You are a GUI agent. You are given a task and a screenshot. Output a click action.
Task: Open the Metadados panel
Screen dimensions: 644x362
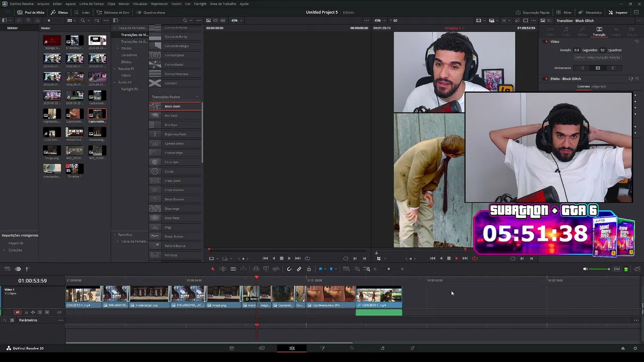590,12
